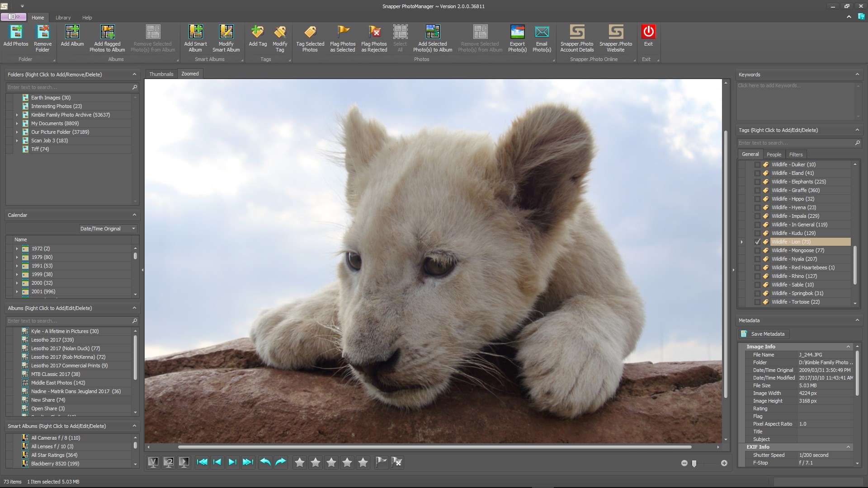Uncheck the Wildlife - Lion tag checkbox
868x488 pixels.
click(x=758, y=242)
